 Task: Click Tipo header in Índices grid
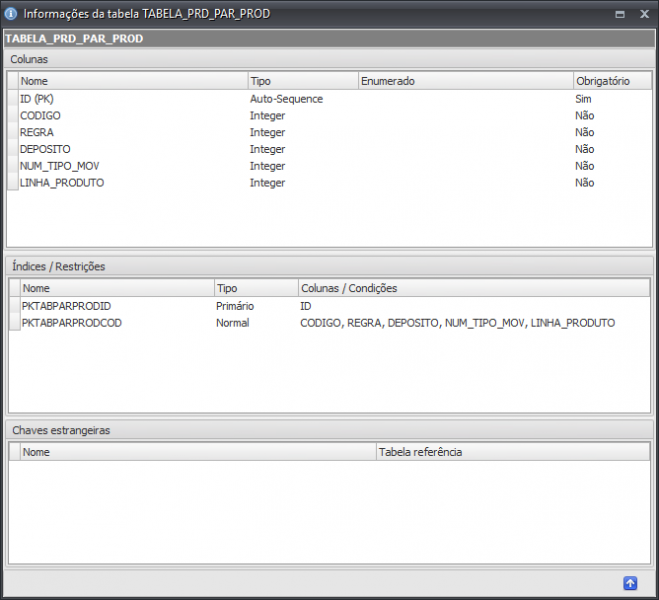[x=256, y=288]
